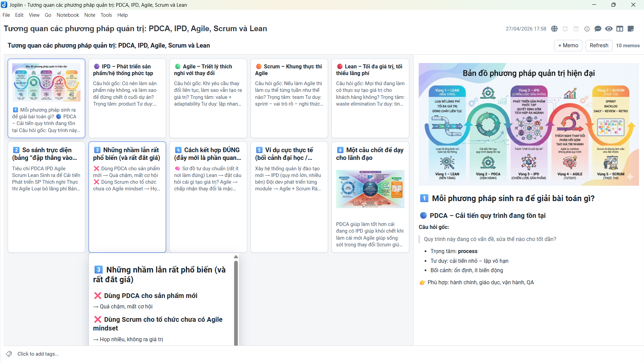
Task: Click the '10 memos' count text
Action: coord(628,46)
